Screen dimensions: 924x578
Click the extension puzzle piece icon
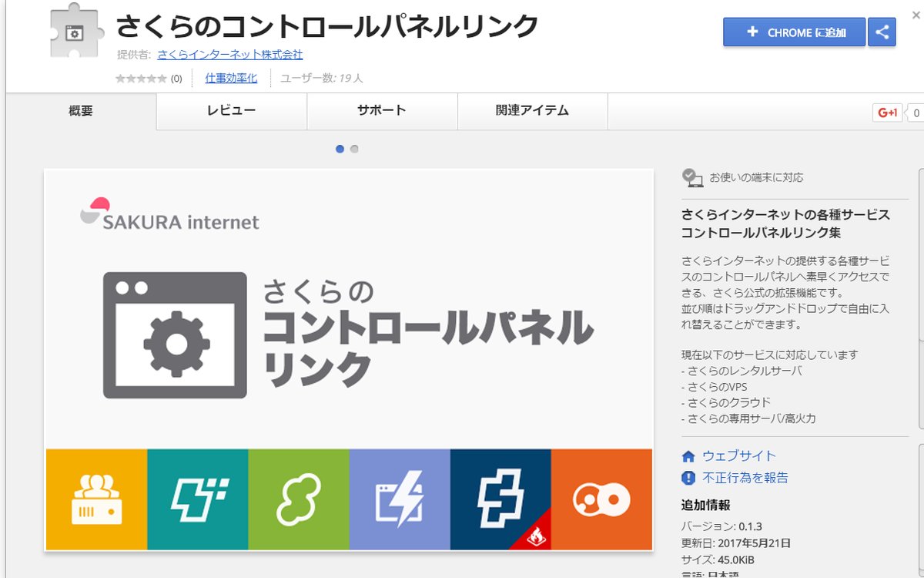point(75,32)
